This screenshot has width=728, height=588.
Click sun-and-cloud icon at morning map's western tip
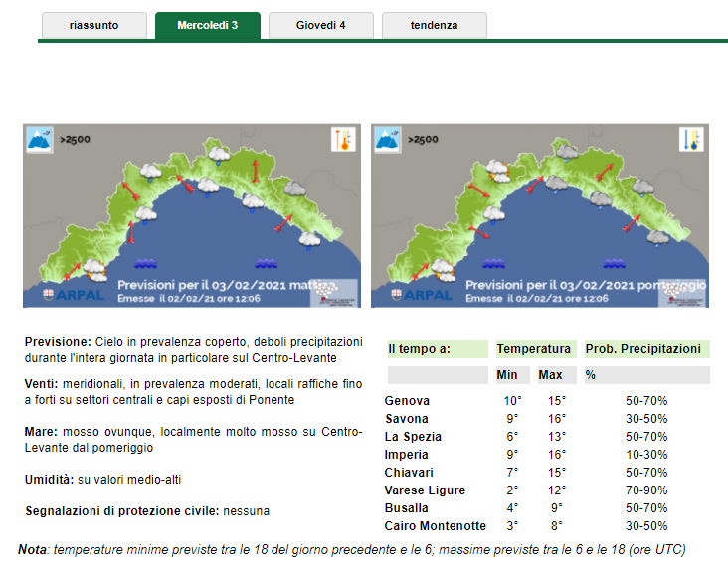95,267
